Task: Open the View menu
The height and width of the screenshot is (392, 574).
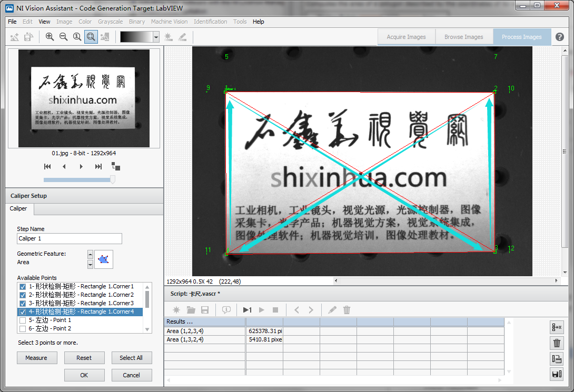Action: click(x=44, y=22)
